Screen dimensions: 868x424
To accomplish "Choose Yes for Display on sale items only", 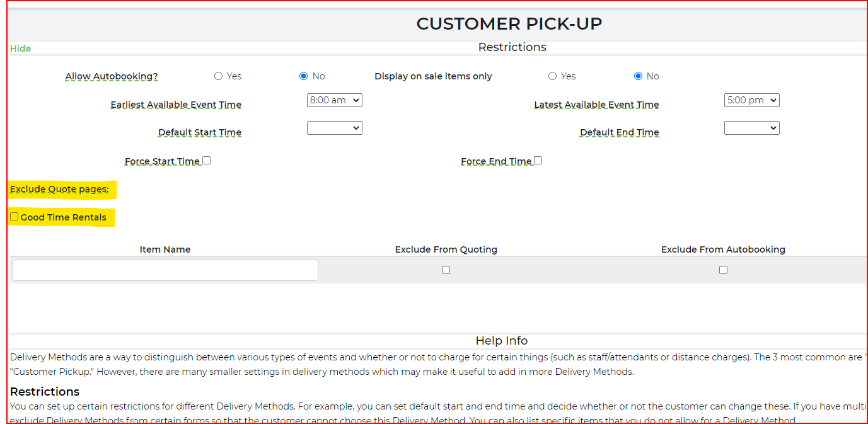I will (553, 76).
